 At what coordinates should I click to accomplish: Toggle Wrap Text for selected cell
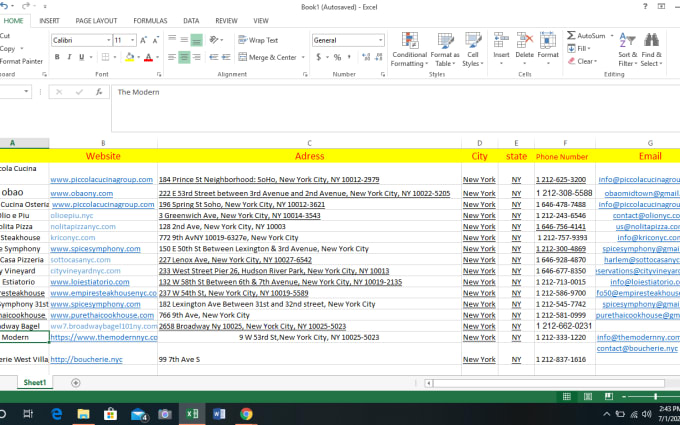pos(258,40)
